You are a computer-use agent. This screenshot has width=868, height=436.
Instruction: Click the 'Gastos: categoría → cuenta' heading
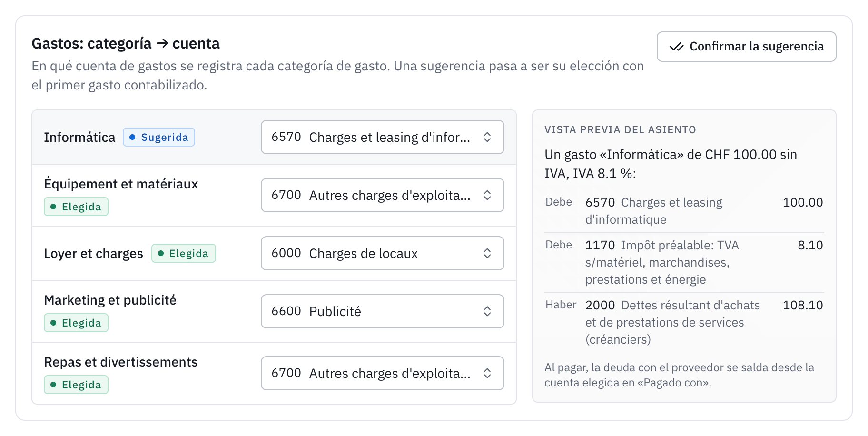coord(126,44)
